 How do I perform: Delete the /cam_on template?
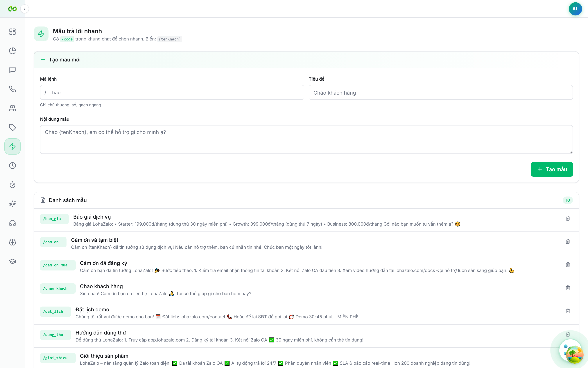coord(568,241)
